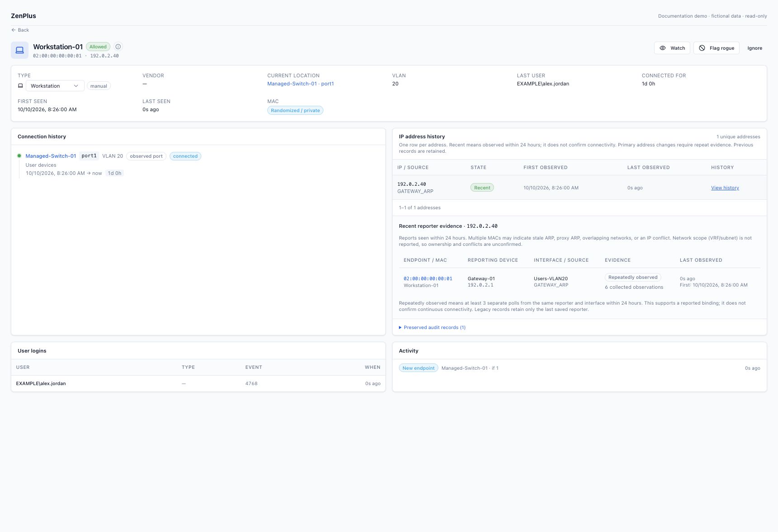Click the New endpoint activity badge

click(418, 368)
